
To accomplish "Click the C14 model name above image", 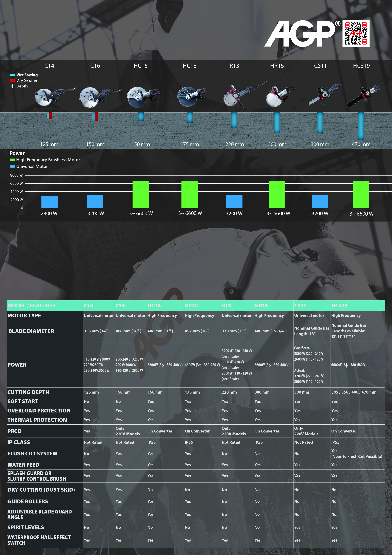I will point(49,66).
